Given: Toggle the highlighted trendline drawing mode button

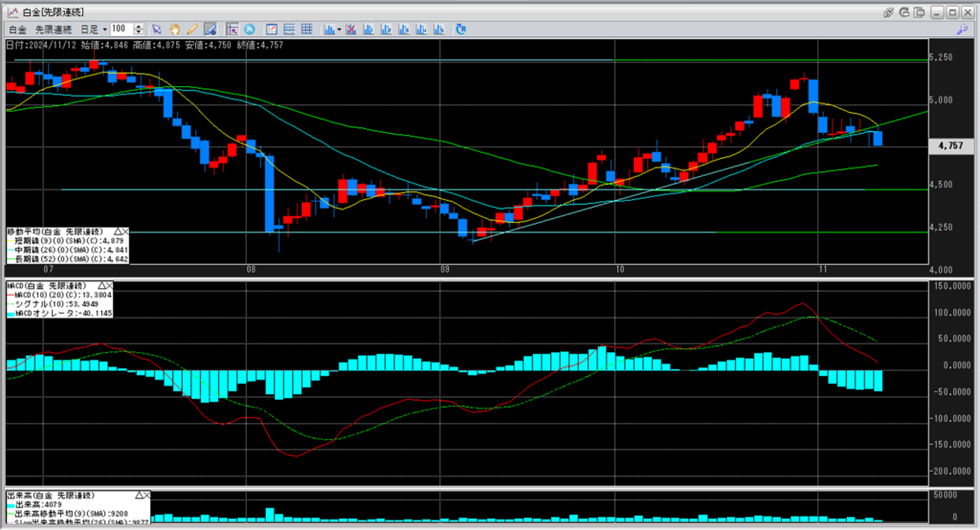Looking at the screenshot, I should pos(209,30).
